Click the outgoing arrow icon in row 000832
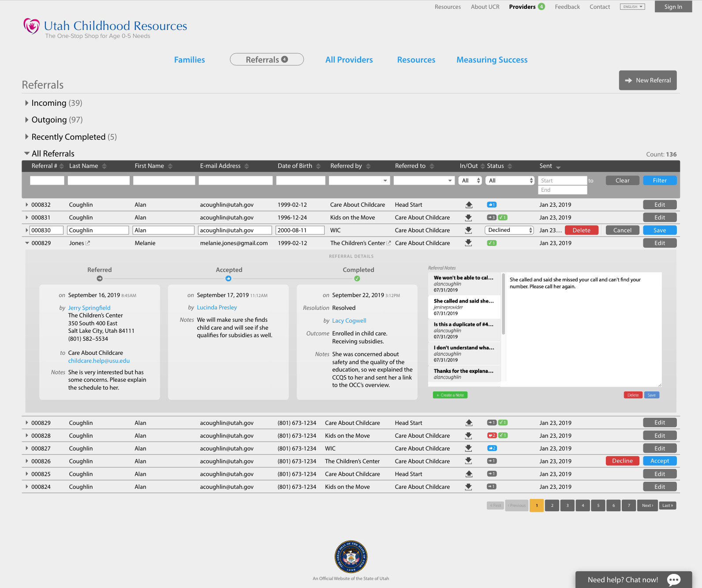702x588 pixels. (469, 205)
